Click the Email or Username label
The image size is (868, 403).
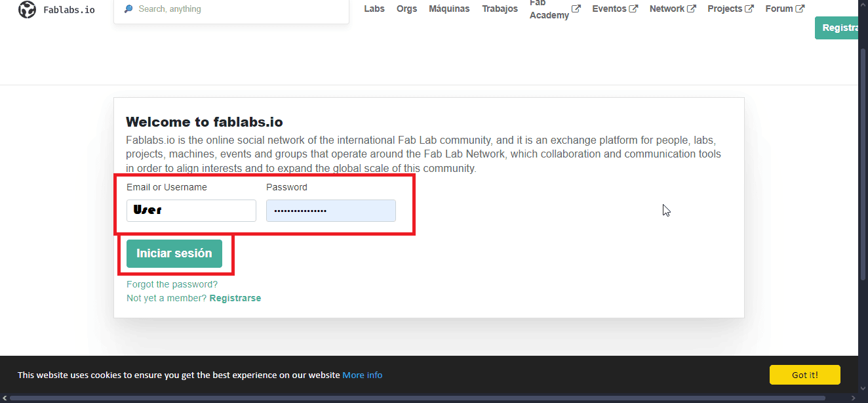pyautogui.click(x=167, y=187)
